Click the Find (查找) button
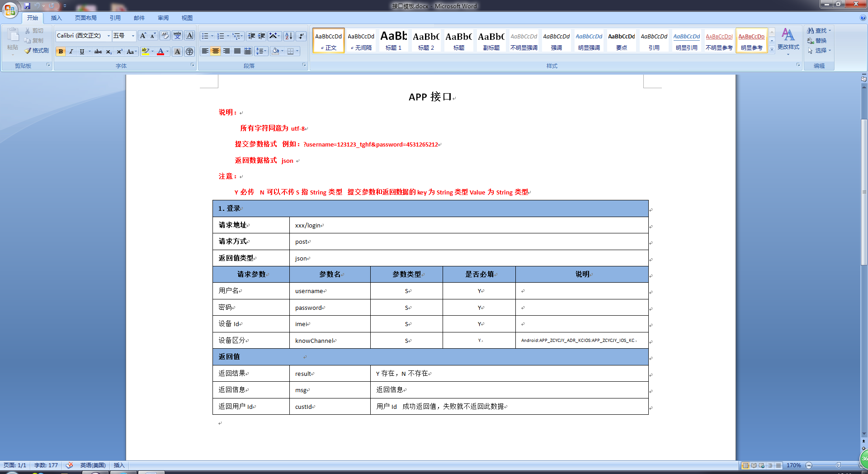Image resolution: width=868 pixels, height=474 pixels. coord(819,30)
